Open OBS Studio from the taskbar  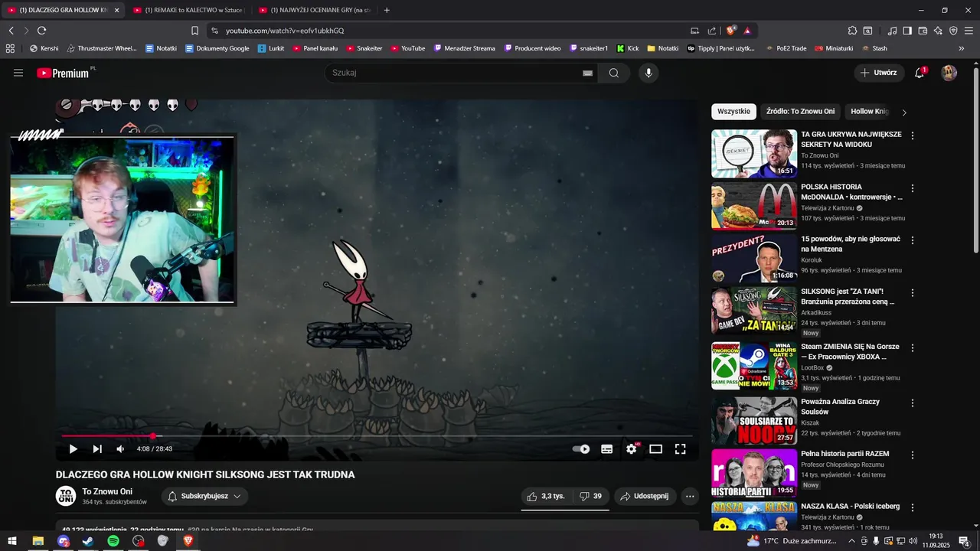(x=138, y=541)
